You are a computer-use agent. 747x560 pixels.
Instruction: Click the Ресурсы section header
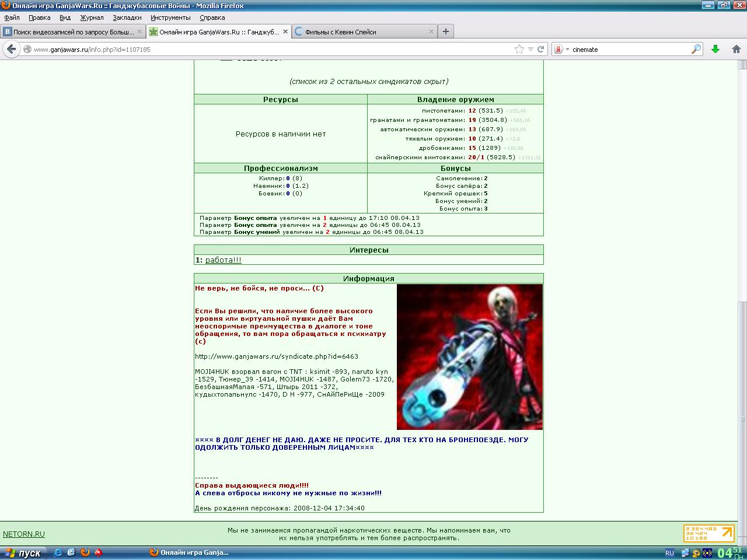click(x=281, y=99)
